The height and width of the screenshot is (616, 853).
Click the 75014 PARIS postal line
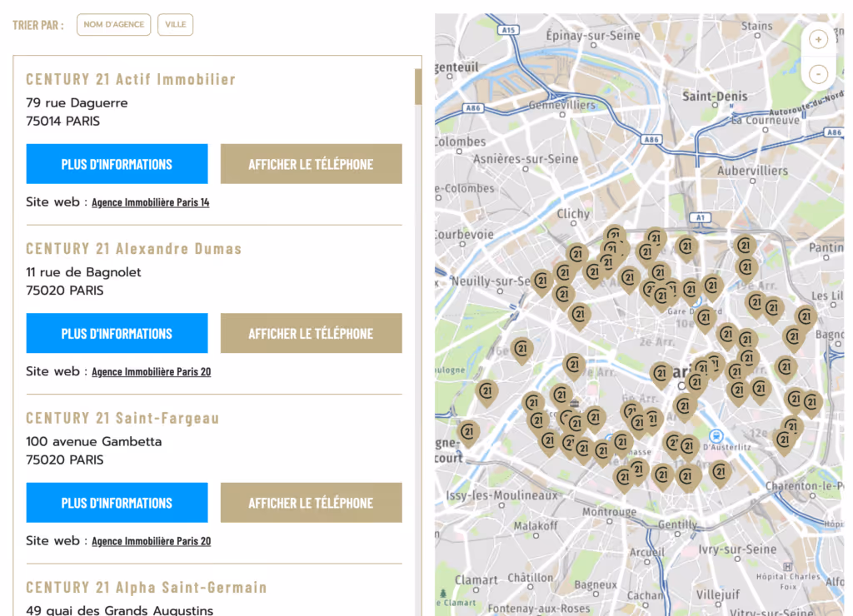[63, 122]
